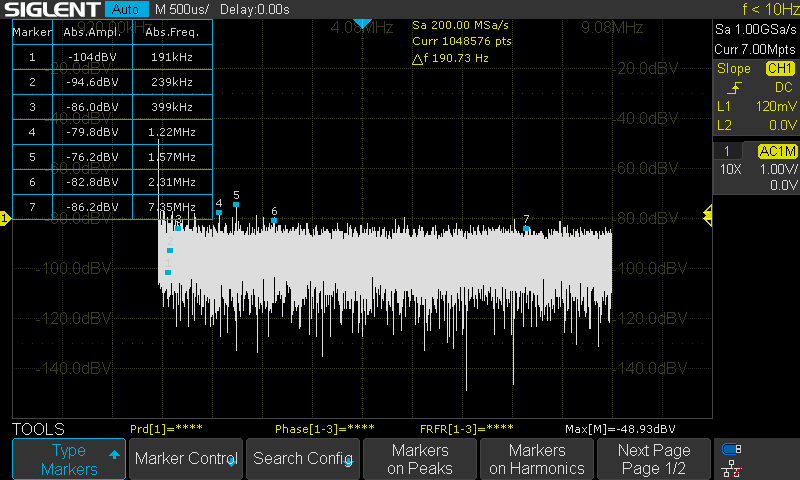The image size is (800, 480).
Task: Click marker 4 amplitude -79.8dBV
Action: click(x=92, y=132)
